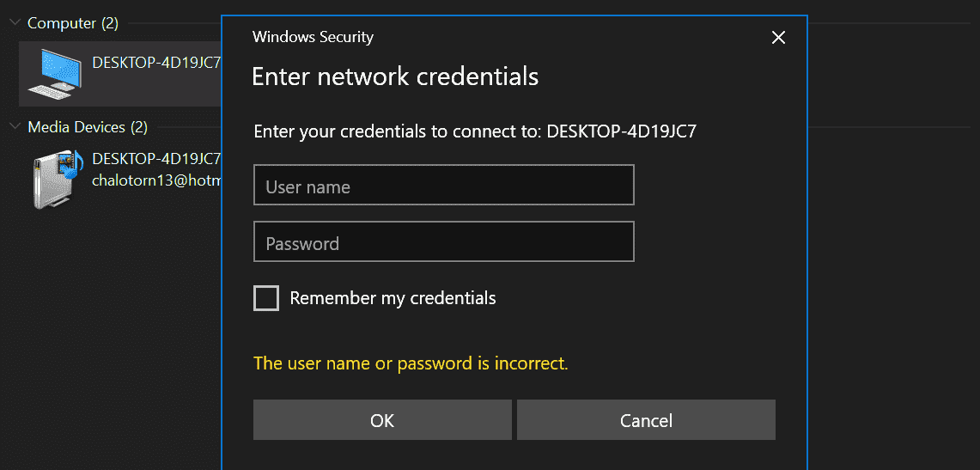Click DESKTOP-4D19JC7 label under Computer group
980x470 pixels.
pyautogui.click(x=156, y=63)
